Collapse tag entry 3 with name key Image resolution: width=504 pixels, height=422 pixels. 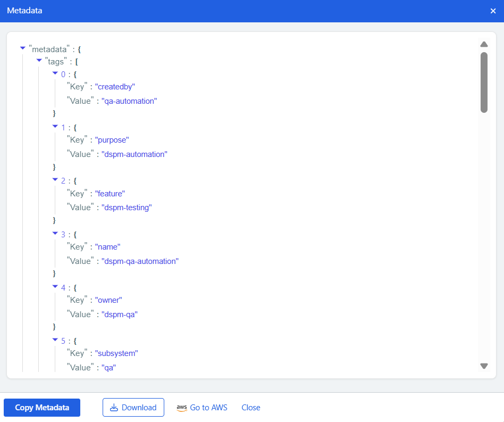coord(55,233)
